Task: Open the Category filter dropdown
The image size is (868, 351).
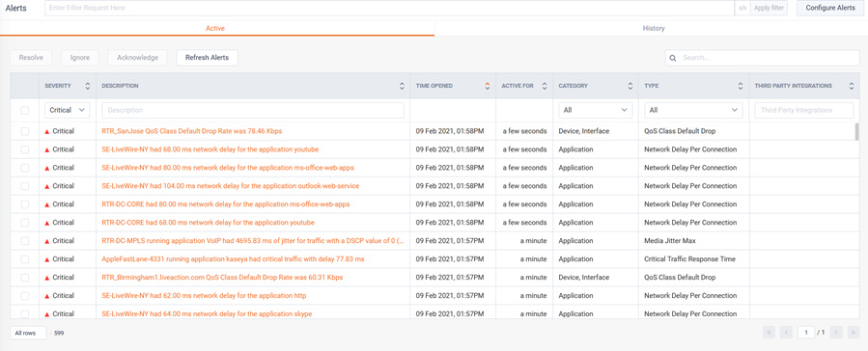Action: click(596, 110)
